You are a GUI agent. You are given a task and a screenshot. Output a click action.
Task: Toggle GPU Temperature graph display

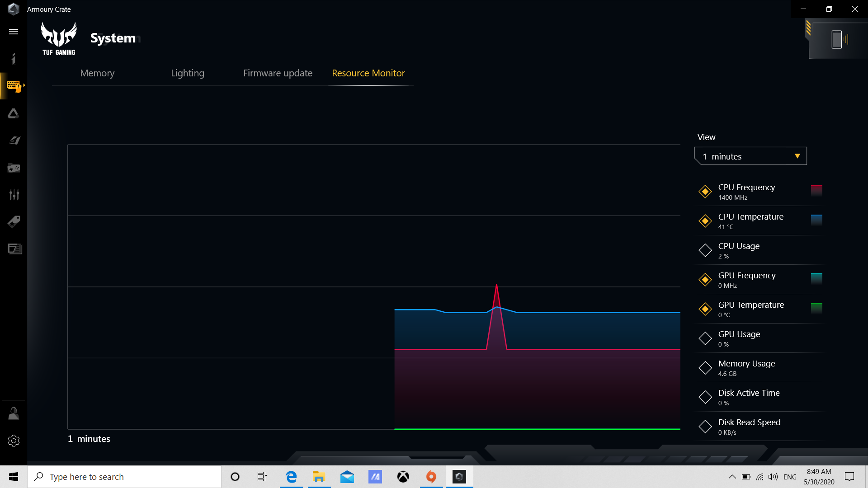tap(705, 309)
